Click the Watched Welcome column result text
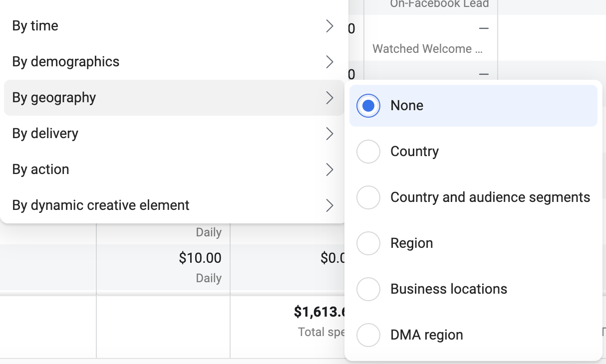 428,49
